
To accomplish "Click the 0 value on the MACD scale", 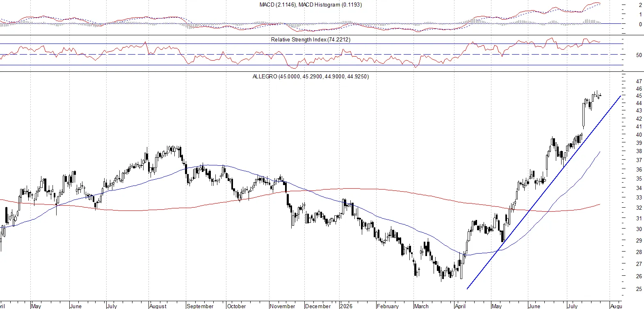I will coord(640,25).
